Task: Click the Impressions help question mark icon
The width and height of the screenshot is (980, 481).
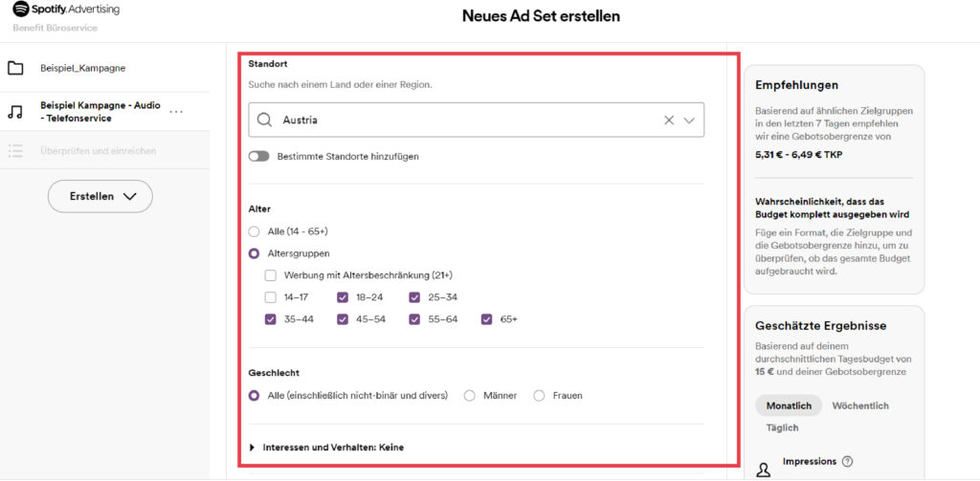Action: pyautogui.click(x=847, y=462)
